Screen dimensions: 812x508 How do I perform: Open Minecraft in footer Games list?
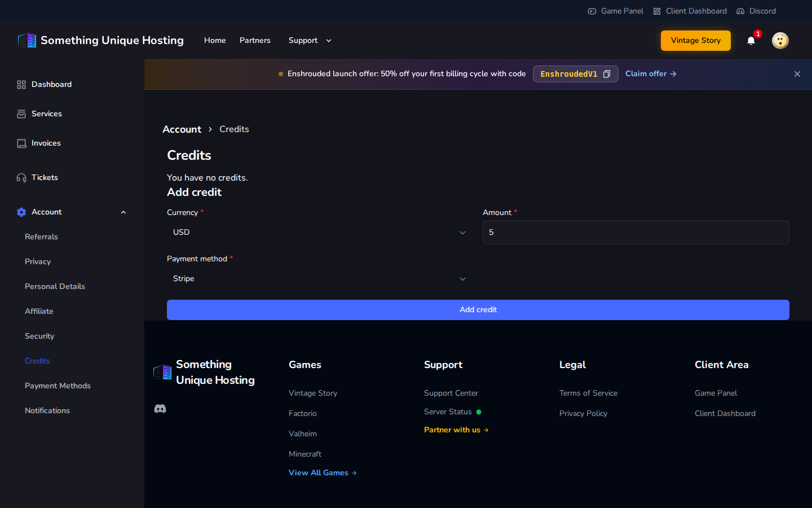pos(305,454)
